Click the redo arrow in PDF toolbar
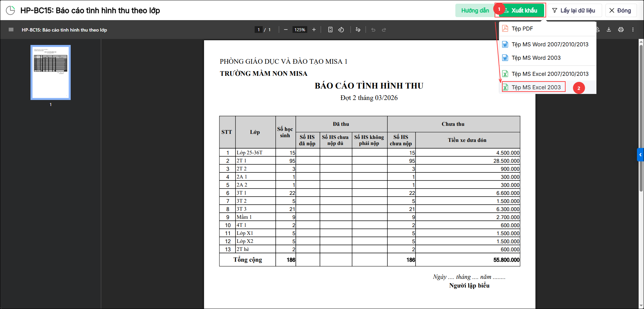This screenshot has width=644, height=309. tap(384, 30)
